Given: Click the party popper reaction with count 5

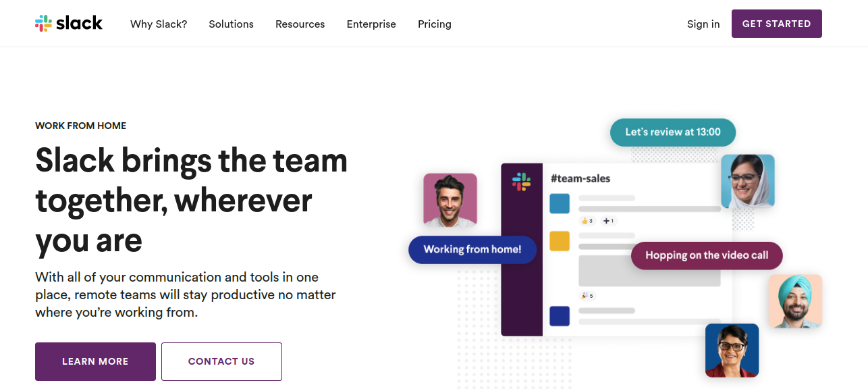Looking at the screenshot, I should tap(587, 296).
